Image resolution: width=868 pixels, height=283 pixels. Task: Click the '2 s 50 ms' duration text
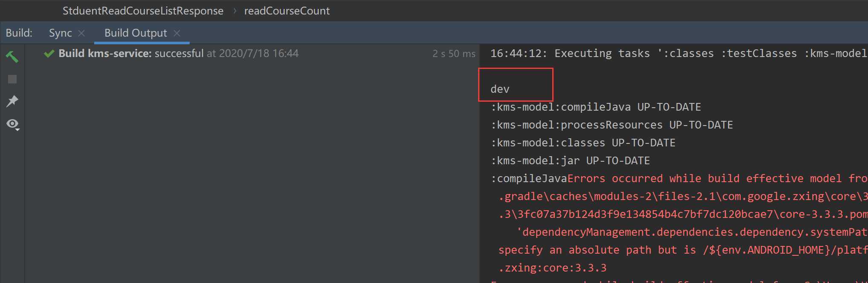click(x=454, y=54)
